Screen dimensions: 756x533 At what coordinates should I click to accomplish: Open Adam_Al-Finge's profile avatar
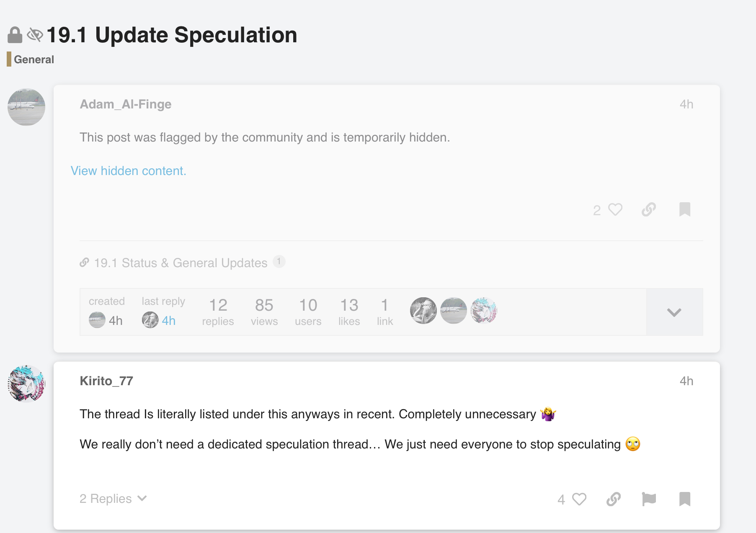[26, 107]
